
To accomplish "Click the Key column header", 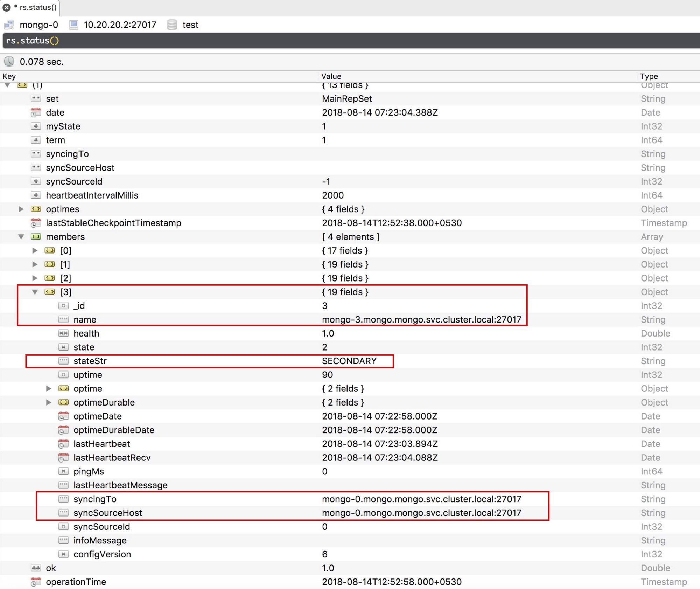I will pos(9,76).
